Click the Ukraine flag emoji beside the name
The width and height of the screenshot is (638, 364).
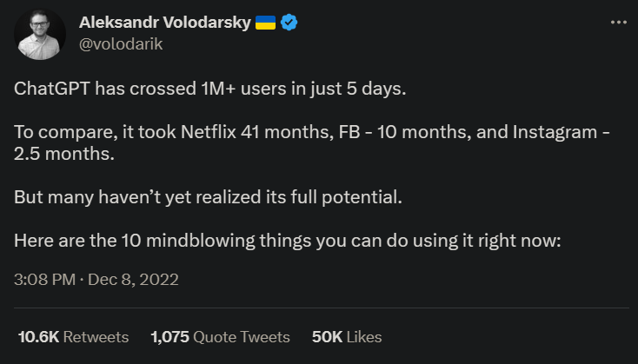click(x=265, y=23)
